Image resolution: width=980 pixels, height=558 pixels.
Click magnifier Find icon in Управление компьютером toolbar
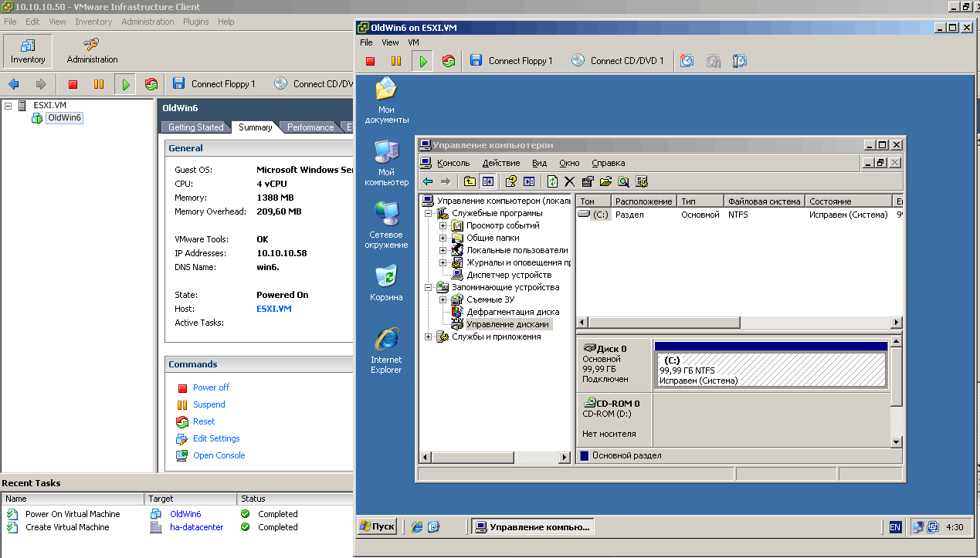(x=623, y=181)
